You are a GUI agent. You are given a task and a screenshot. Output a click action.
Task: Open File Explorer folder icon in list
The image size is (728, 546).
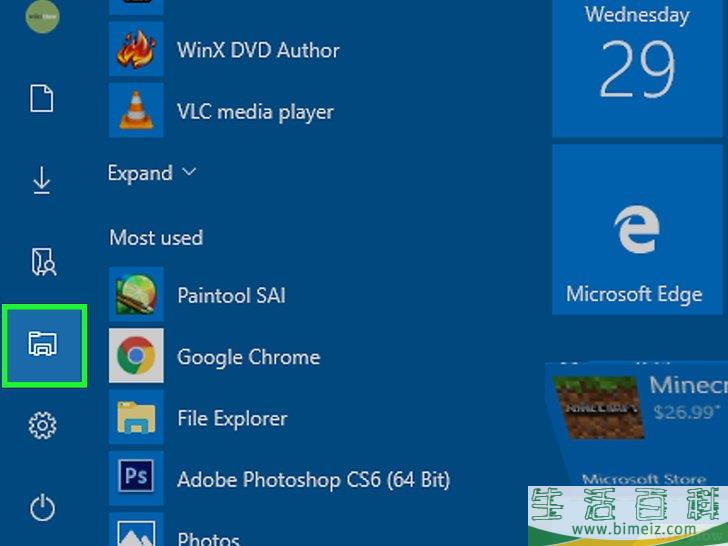coord(136,417)
